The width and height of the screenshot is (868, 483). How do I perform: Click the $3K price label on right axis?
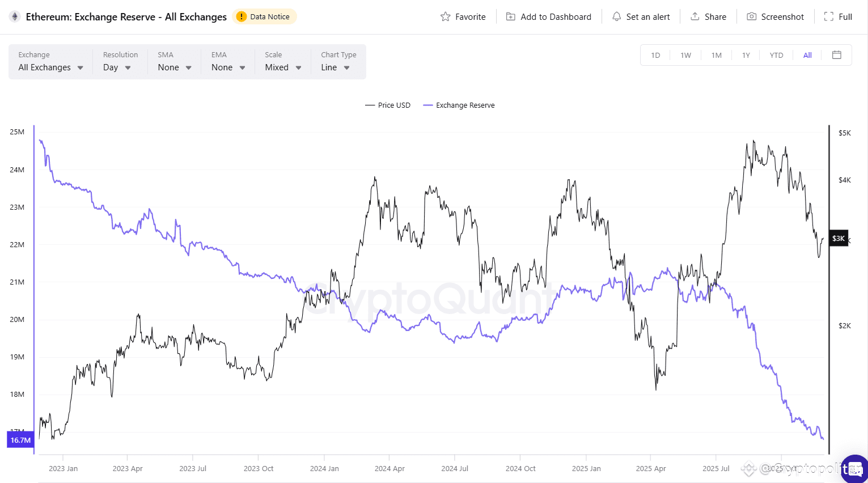[x=839, y=238]
